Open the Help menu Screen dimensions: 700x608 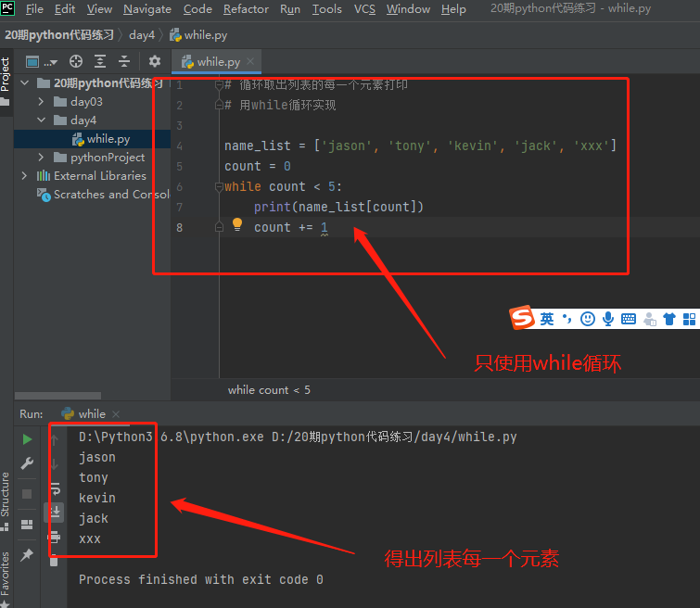pos(453,9)
